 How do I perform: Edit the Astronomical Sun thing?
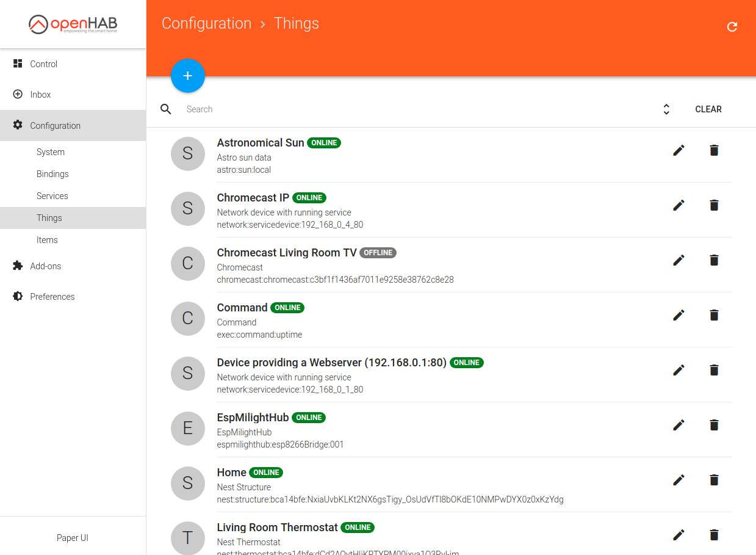tap(679, 150)
